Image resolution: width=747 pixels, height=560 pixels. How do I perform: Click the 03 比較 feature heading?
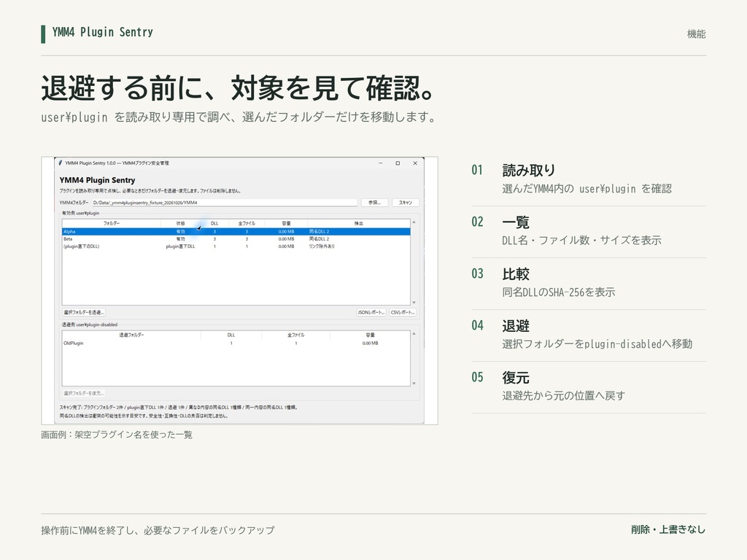(516, 274)
